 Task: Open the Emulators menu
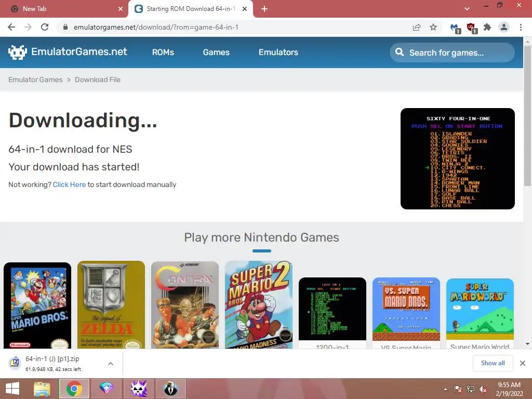tap(278, 52)
